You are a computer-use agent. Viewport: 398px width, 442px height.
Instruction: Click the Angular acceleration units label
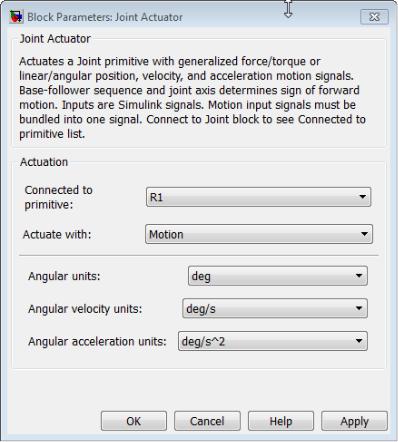pos(97,342)
